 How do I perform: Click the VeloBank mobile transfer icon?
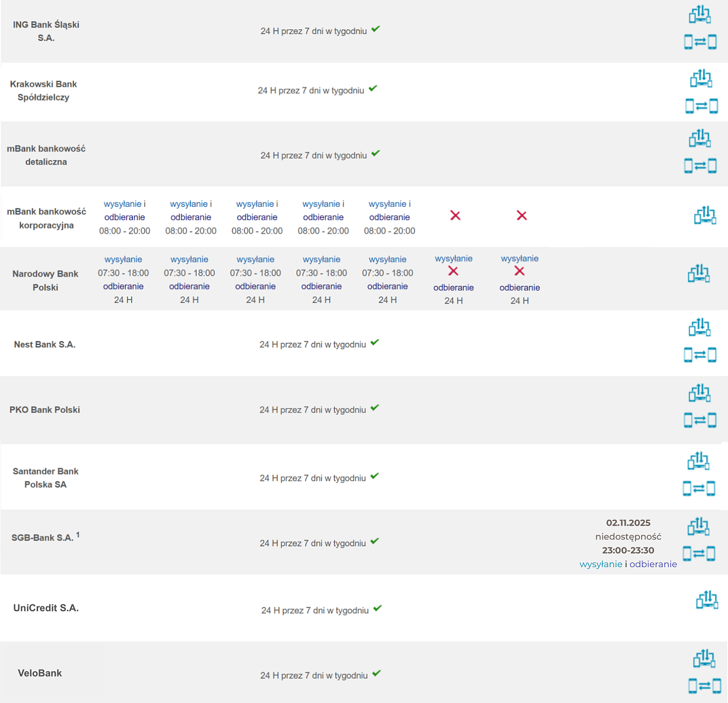[x=704, y=685]
